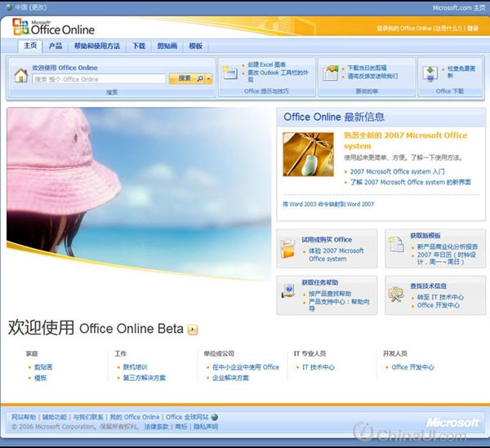Click the new templates document icon

(396, 244)
